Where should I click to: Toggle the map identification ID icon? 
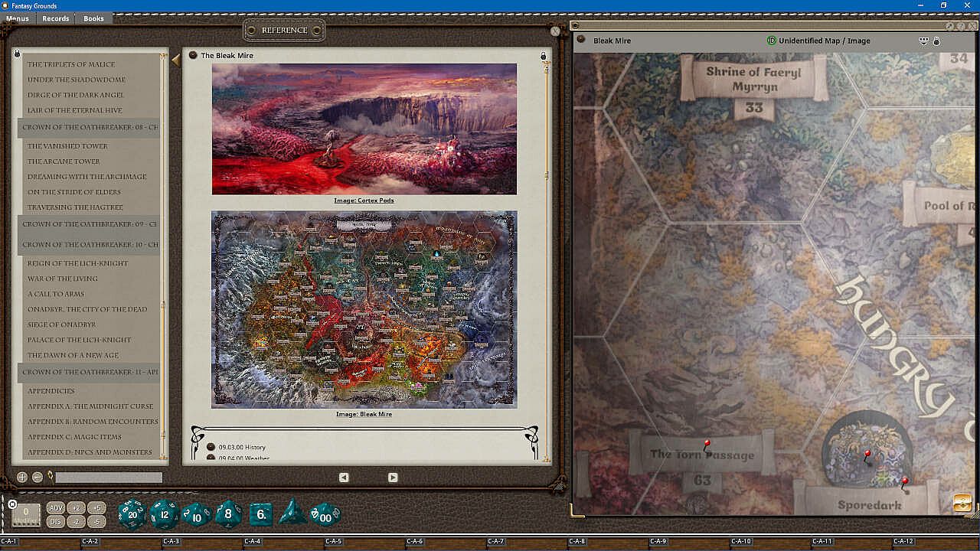tap(771, 41)
